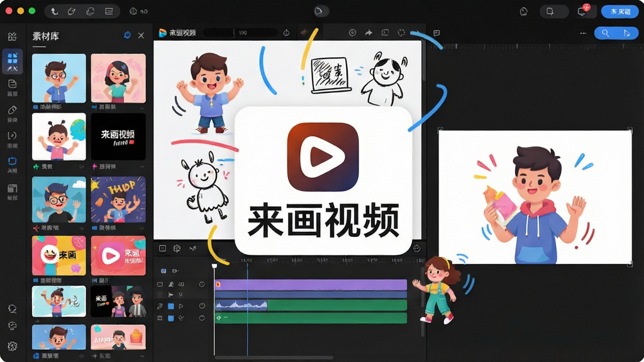Open the three-dot more options menu

tap(583, 33)
